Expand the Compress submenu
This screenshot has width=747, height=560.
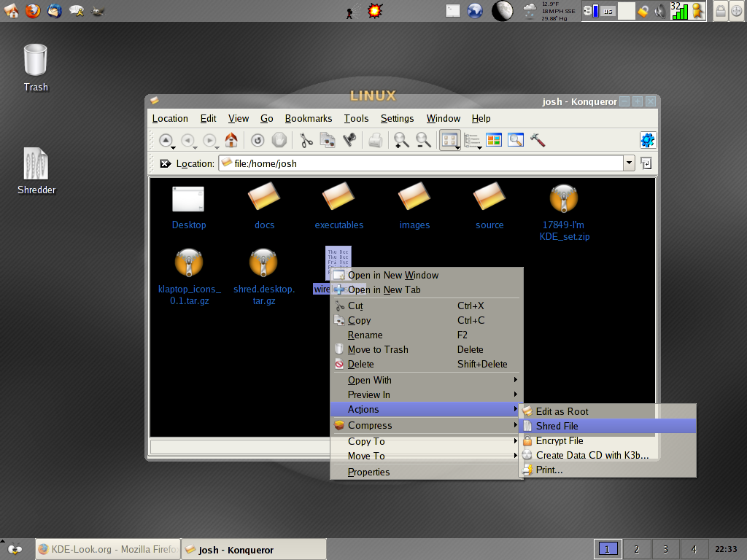[426, 425]
